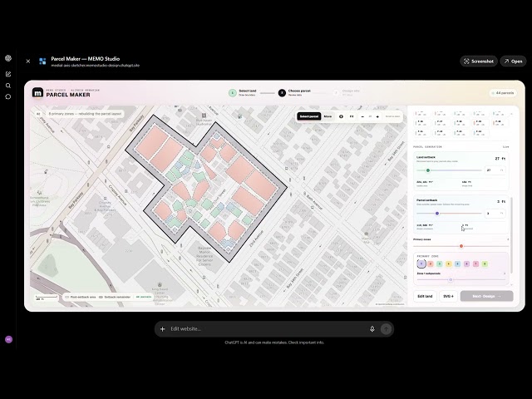The width and height of the screenshot is (532, 399).
Task: Click the Edit website text field
Action: tap(266, 329)
